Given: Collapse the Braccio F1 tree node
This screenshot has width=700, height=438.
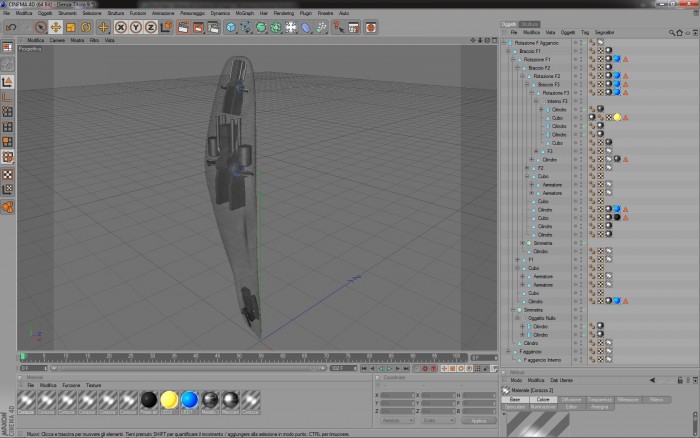Looking at the screenshot, I should pos(508,51).
